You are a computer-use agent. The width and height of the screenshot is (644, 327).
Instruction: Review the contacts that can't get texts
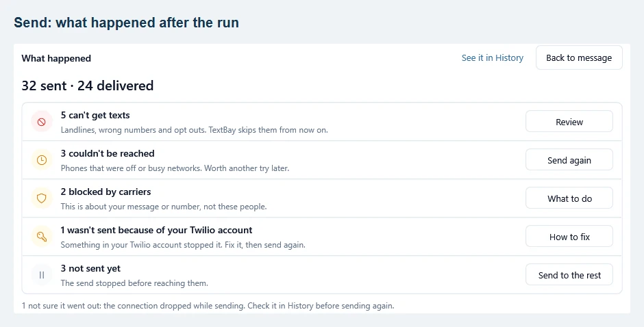point(569,122)
